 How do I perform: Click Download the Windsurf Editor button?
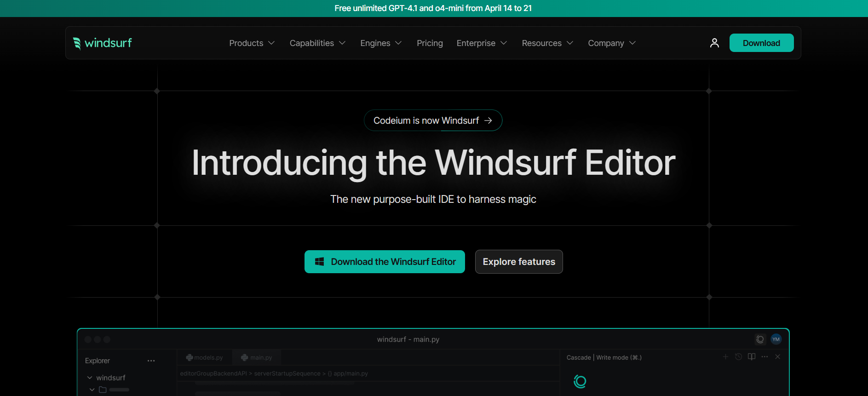click(385, 262)
